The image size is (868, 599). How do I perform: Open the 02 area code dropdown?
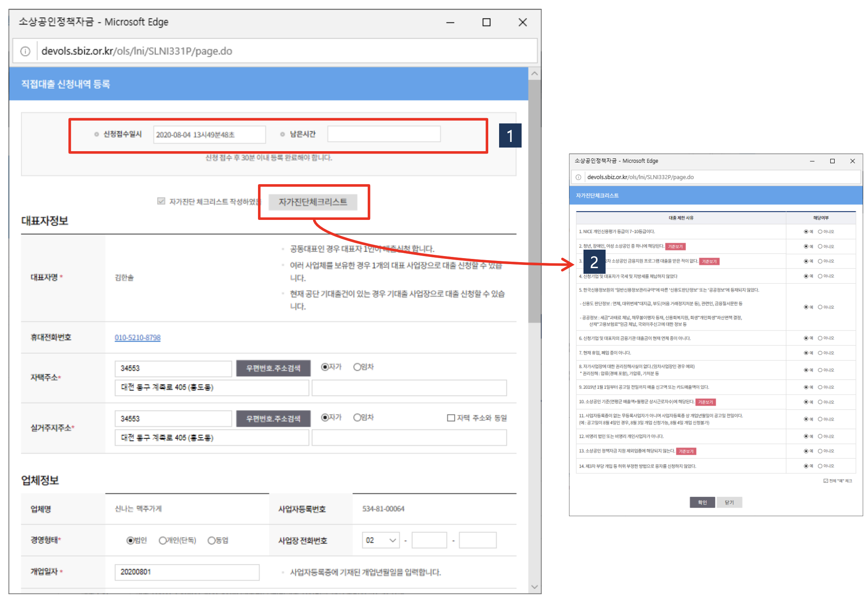(381, 540)
